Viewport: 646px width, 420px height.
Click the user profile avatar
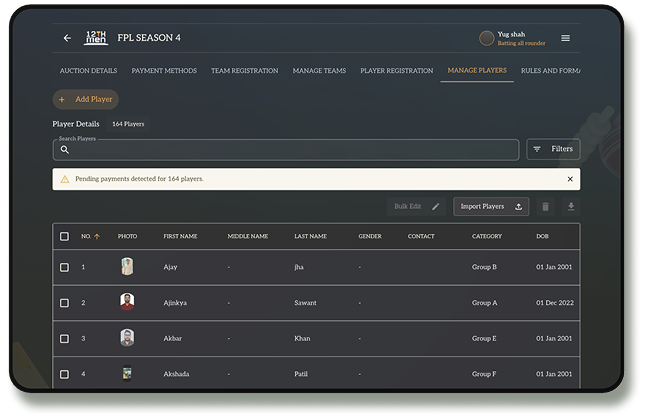tap(487, 38)
